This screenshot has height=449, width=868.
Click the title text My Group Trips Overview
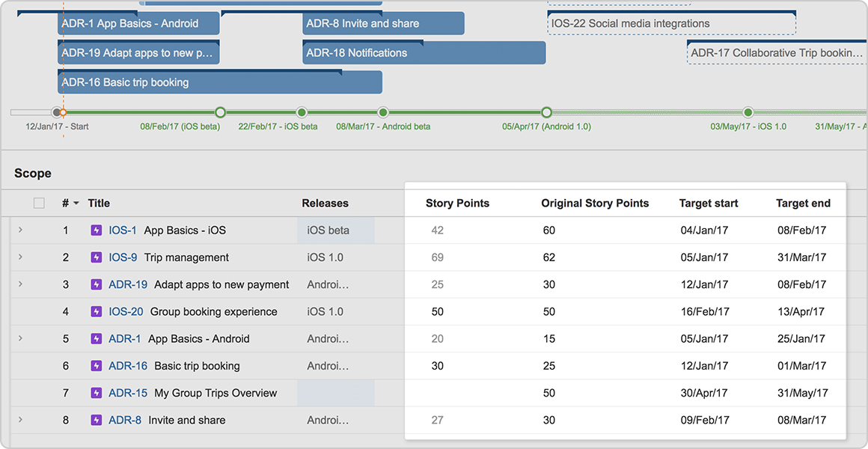[x=216, y=393]
